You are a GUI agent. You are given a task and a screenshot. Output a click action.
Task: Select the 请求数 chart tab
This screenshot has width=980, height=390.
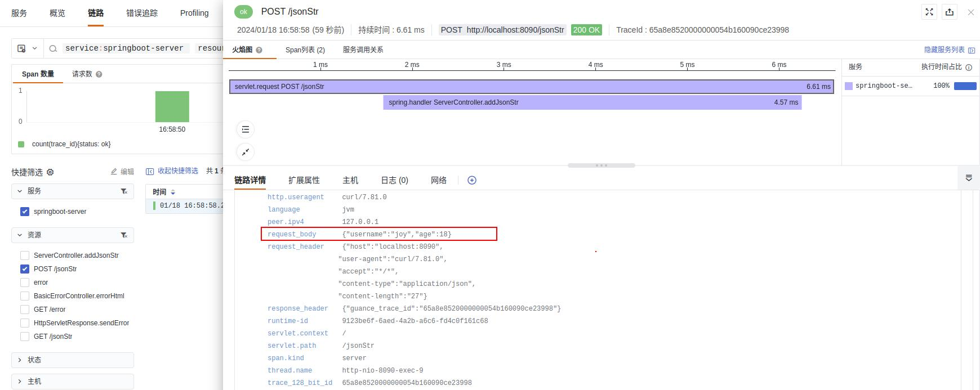(x=82, y=74)
